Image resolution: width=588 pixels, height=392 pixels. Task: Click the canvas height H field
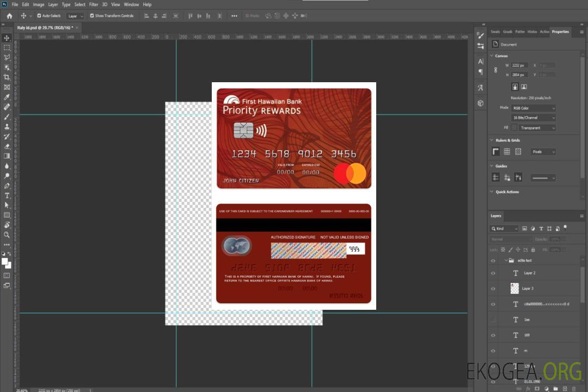coord(519,75)
